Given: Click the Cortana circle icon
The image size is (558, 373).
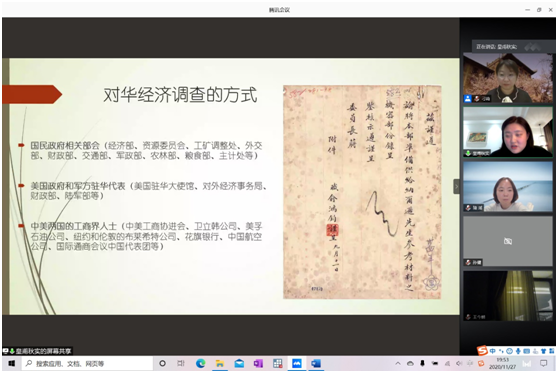Looking at the screenshot, I should click(162, 363).
